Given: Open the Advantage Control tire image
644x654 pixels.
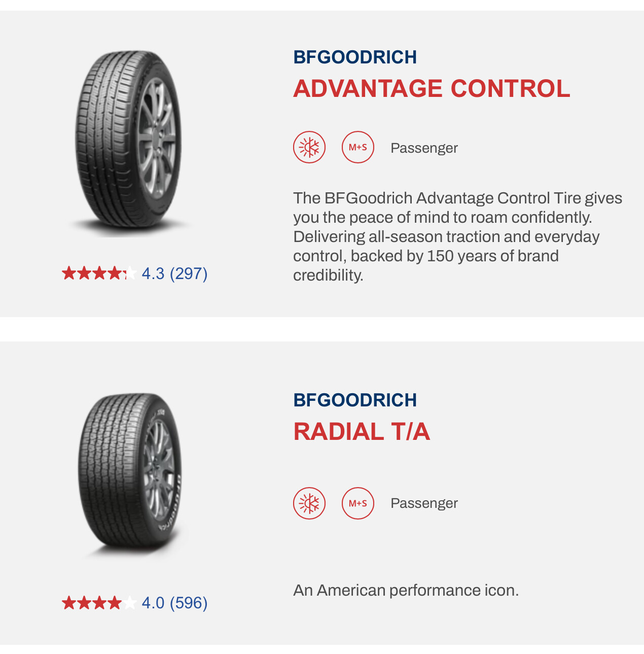Looking at the screenshot, I should [128, 143].
